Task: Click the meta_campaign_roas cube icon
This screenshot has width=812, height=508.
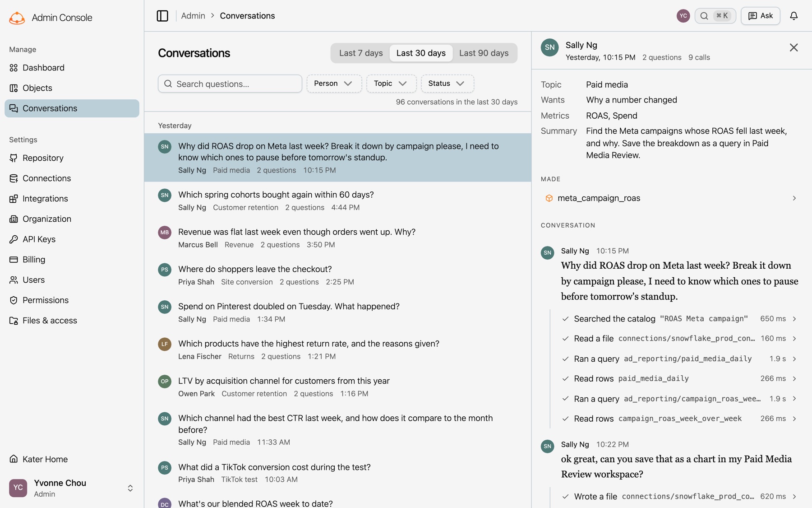Action: 549,198
